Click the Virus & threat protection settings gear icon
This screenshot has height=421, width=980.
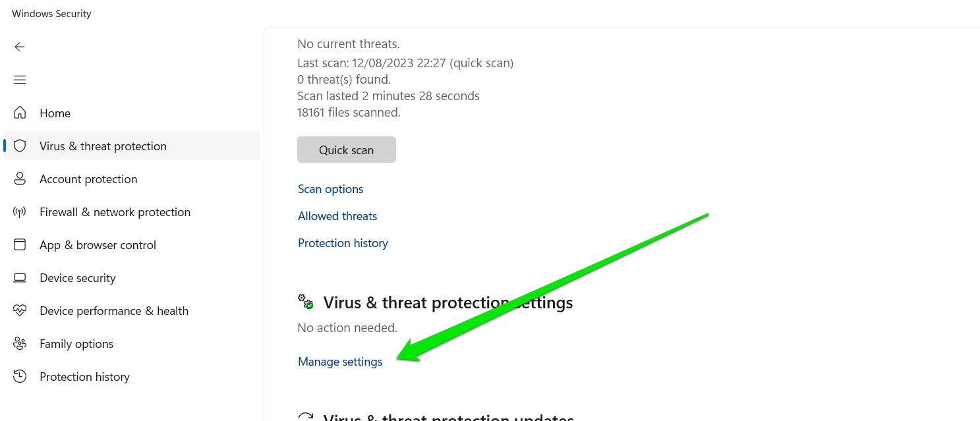pos(304,302)
